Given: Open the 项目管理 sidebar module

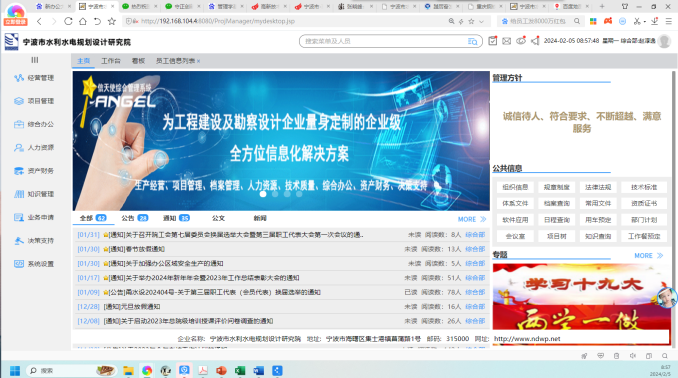Looking at the screenshot, I should click(x=34, y=101).
